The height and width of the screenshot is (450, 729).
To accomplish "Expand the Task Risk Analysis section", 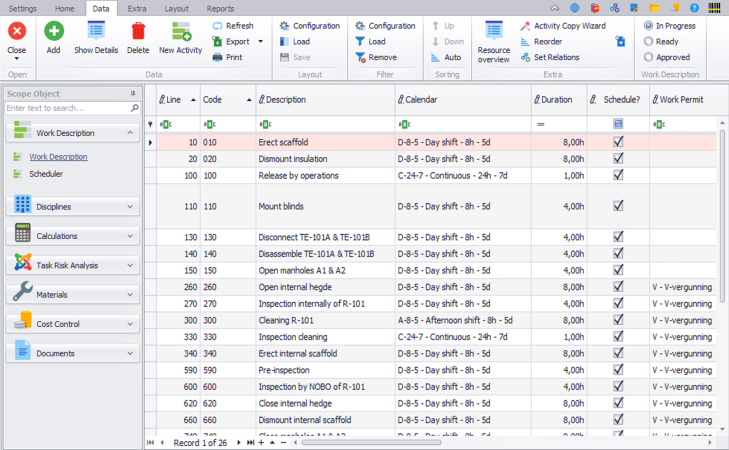I will (x=72, y=266).
